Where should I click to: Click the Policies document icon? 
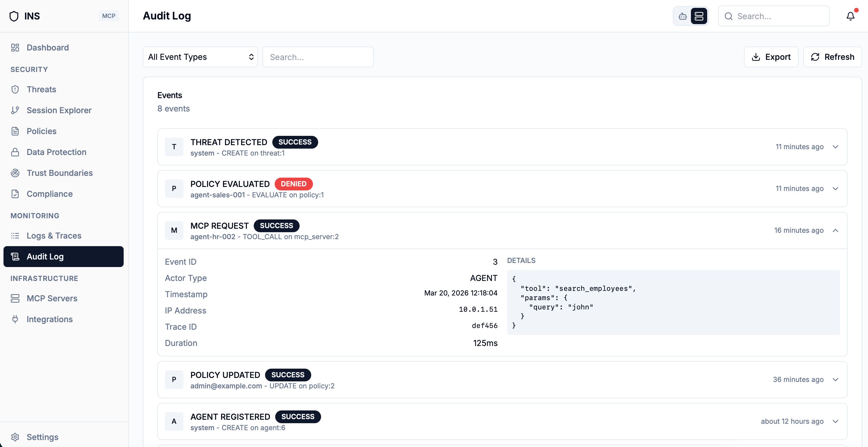pos(15,131)
